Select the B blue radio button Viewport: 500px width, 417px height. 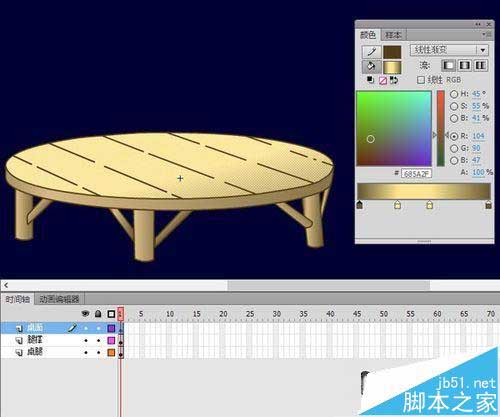tap(454, 160)
